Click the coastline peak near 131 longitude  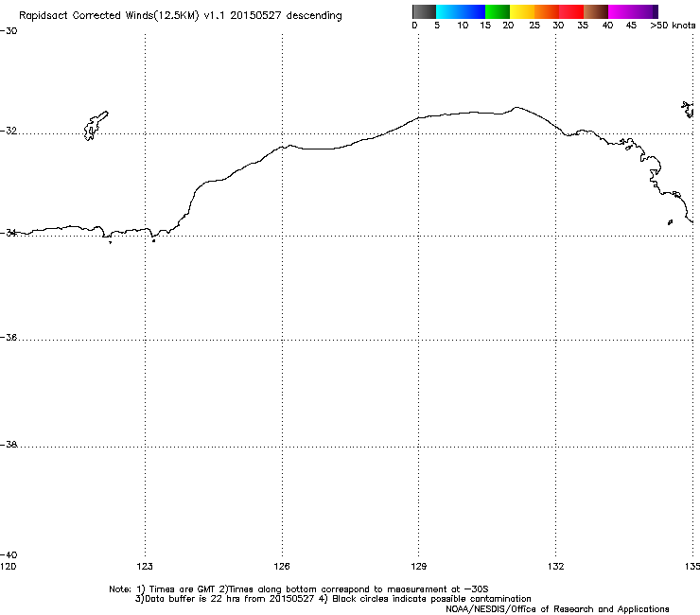pyautogui.click(x=516, y=108)
